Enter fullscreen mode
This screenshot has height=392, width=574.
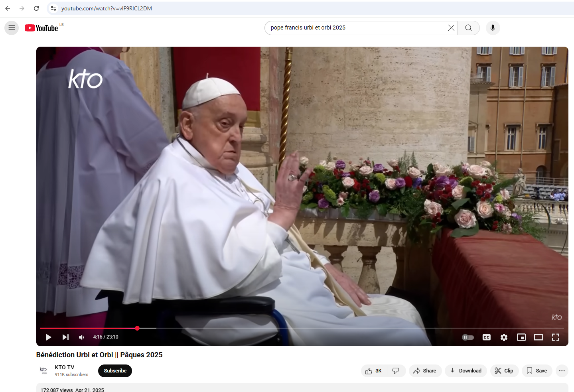(555, 337)
